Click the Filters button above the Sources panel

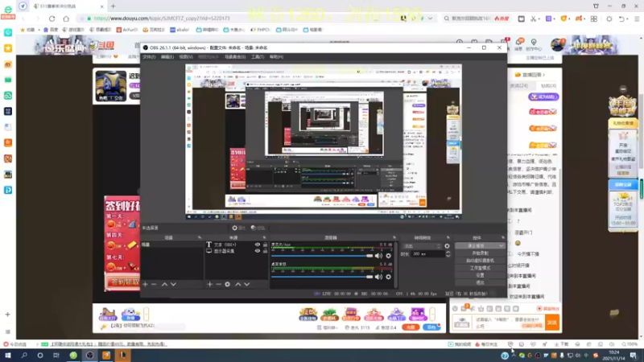point(258,228)
